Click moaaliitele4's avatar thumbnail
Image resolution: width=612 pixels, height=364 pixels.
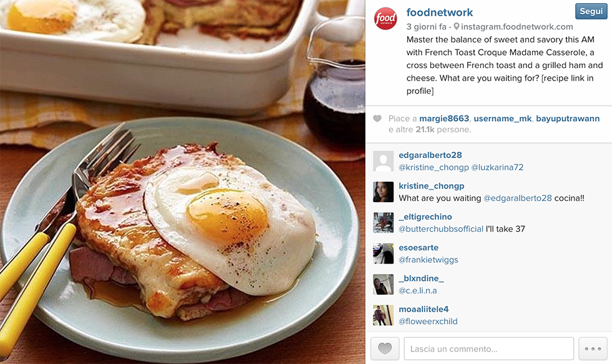[x=383, y=315]
